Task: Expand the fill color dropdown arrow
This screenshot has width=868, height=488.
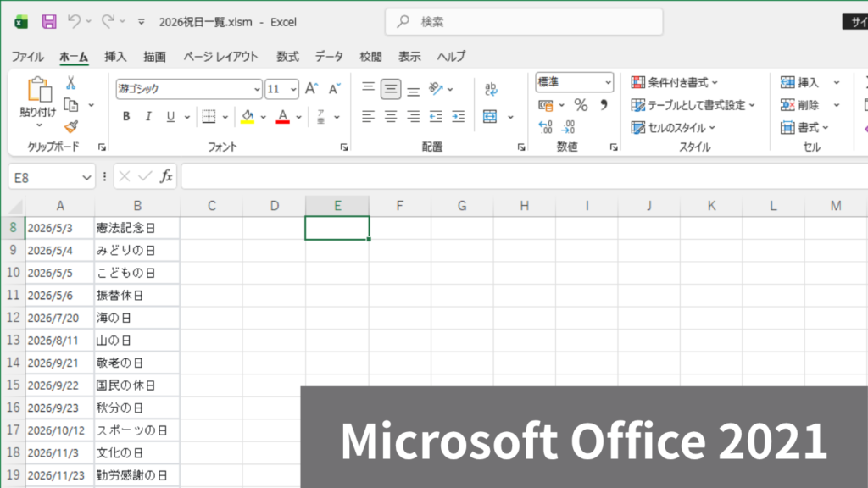Action: tap(263, 117)
